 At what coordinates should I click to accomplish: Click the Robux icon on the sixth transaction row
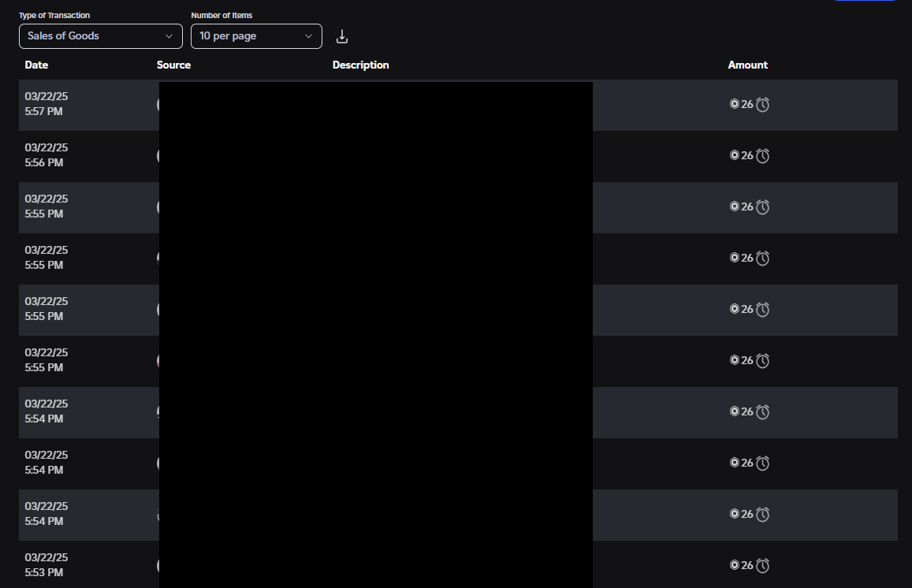[734, 360]
